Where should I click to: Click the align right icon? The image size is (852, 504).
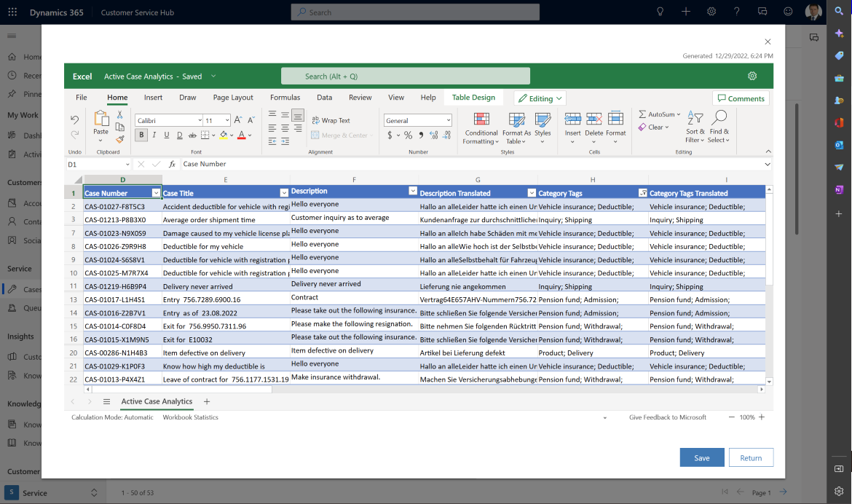[298, 128]
